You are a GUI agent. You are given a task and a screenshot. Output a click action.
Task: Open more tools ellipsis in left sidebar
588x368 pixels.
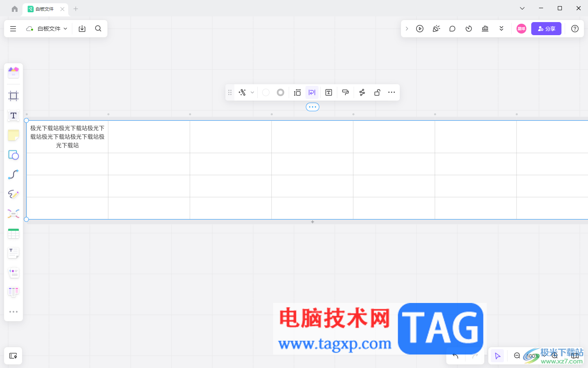click(13, 312)
